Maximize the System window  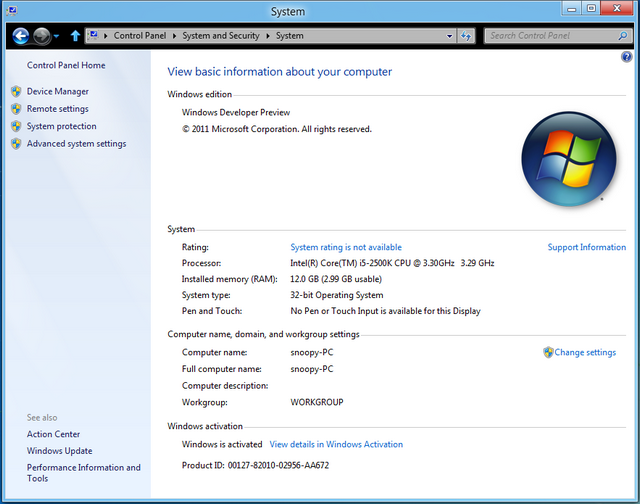(591, 9)
